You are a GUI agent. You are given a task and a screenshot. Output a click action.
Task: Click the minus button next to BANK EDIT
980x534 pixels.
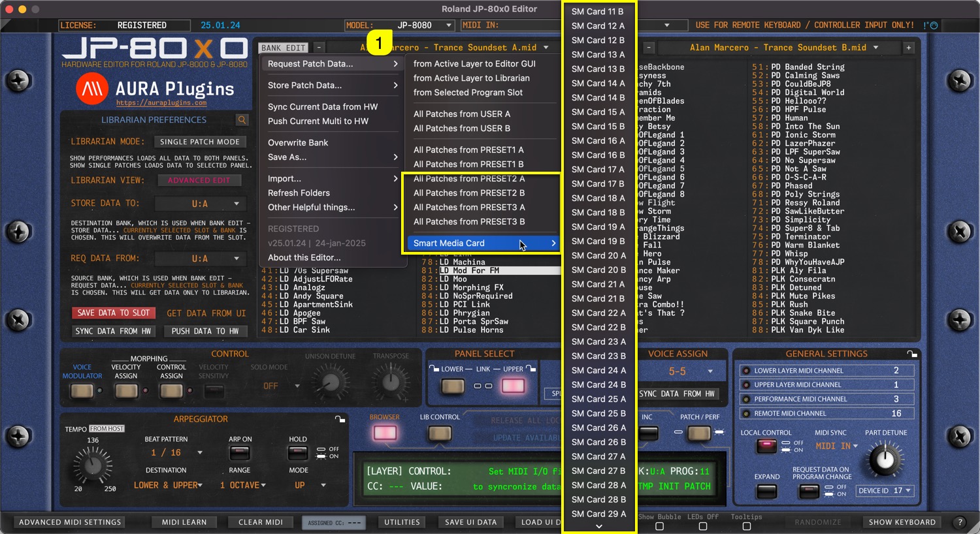[319, 48]
